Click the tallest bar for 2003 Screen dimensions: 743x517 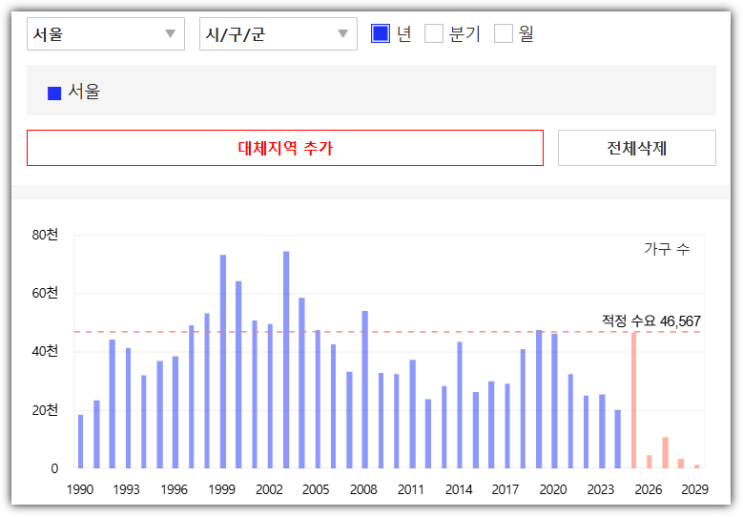tap(286, 360)
